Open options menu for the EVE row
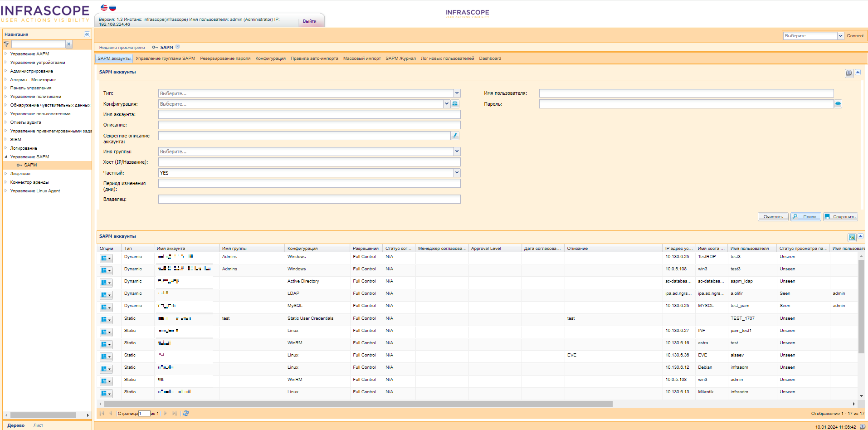 point(106,357)
